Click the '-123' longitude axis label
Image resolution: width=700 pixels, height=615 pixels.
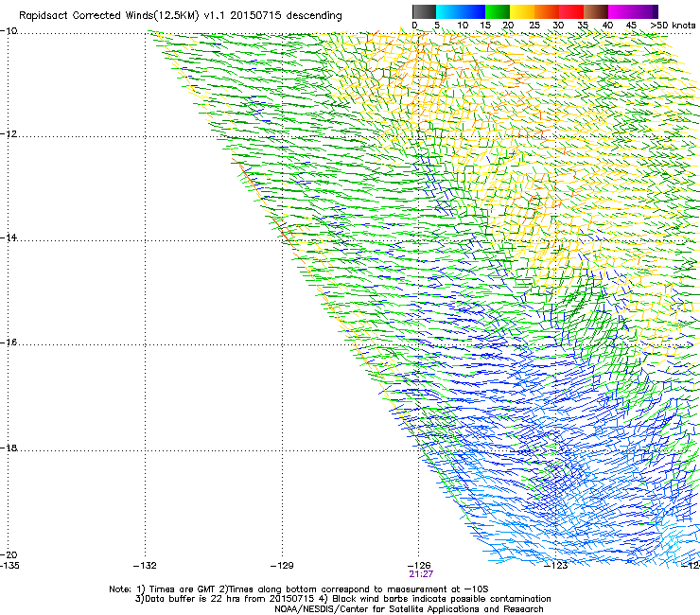pos(556,566)
